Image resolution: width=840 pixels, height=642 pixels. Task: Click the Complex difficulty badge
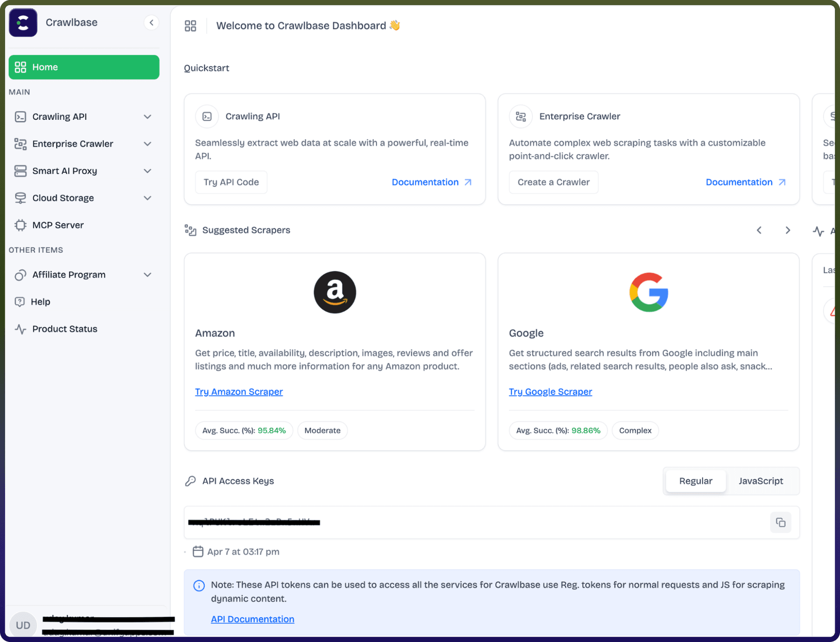click(x=635, y=430)
